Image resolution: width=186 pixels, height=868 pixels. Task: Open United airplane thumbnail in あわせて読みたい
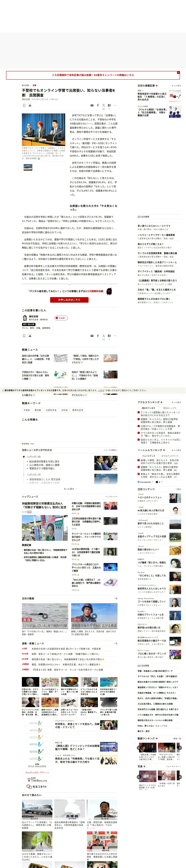[37, 810]
